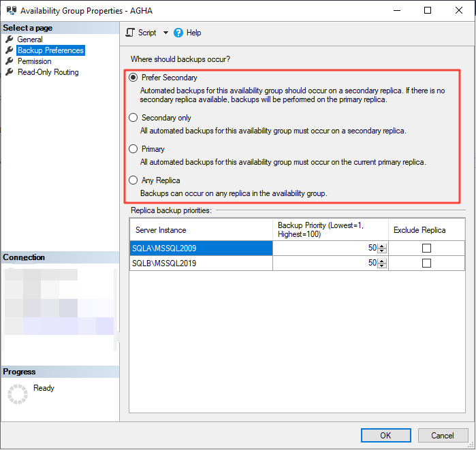Select the Backup Preferences page
The height and width of the screenshot is (450, 476).
click(x=50, y=50)
